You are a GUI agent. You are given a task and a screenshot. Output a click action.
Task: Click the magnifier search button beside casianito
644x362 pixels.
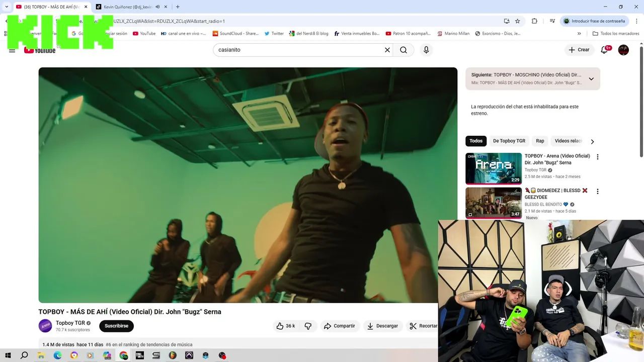(404, 50)
